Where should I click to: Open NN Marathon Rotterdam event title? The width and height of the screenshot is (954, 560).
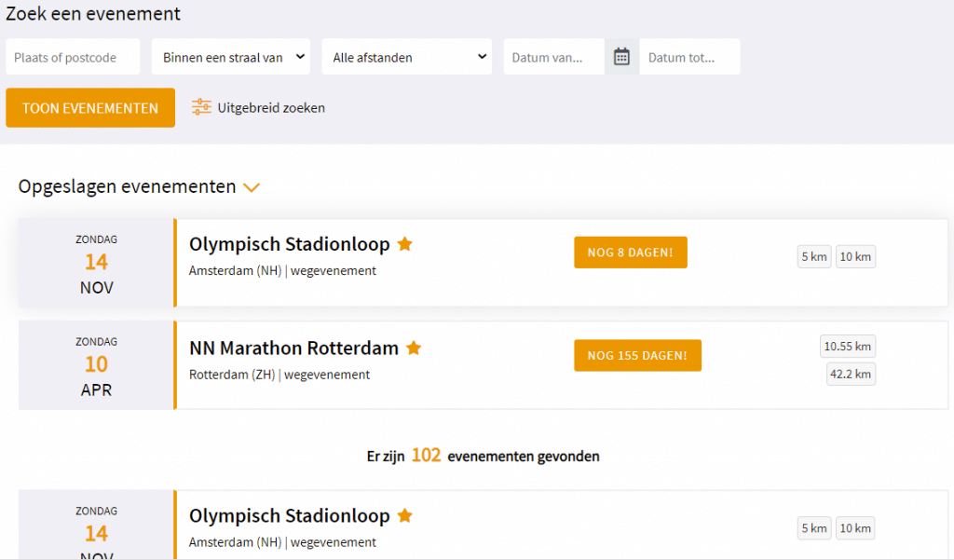point(293,348)
